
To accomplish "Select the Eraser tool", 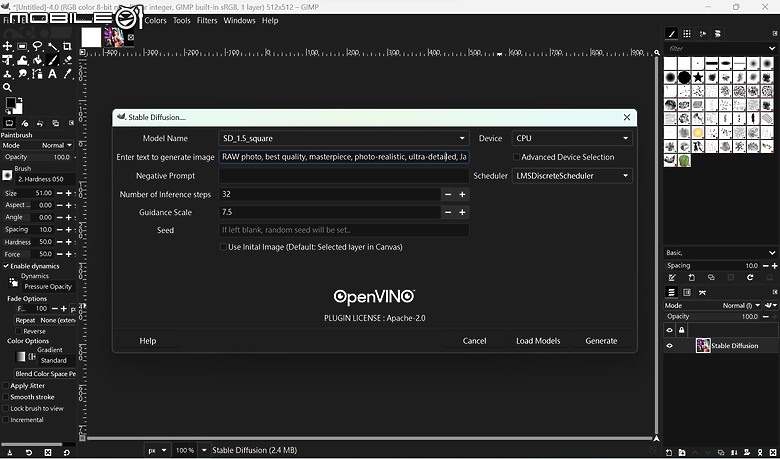I will (68, 60).
